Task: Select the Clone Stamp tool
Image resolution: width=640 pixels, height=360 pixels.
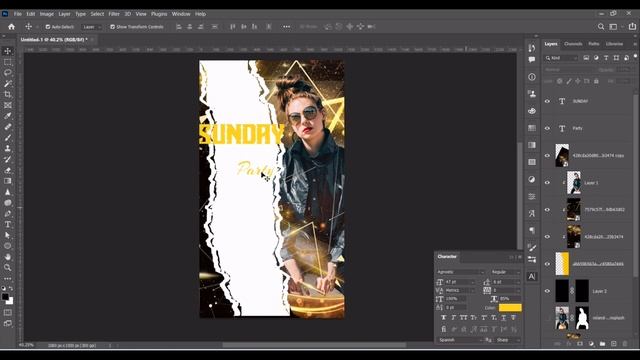Action: click(x=8, y=149)
